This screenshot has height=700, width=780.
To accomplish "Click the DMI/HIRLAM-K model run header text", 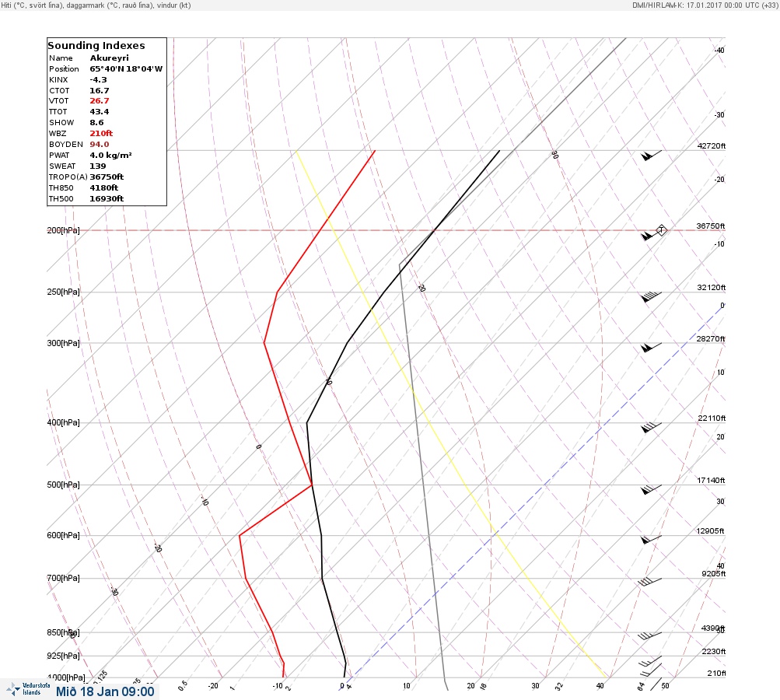I will click(705, 5).
